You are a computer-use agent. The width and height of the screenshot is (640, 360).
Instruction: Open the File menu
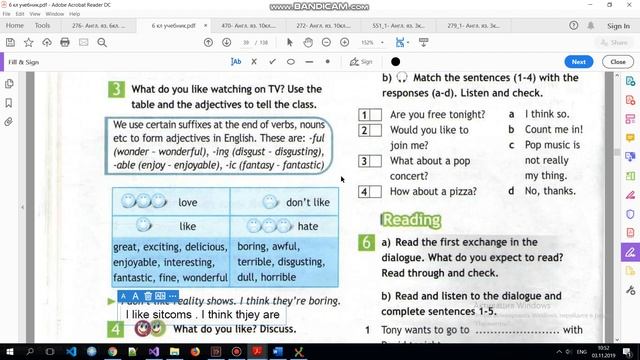tap(7, 14)
